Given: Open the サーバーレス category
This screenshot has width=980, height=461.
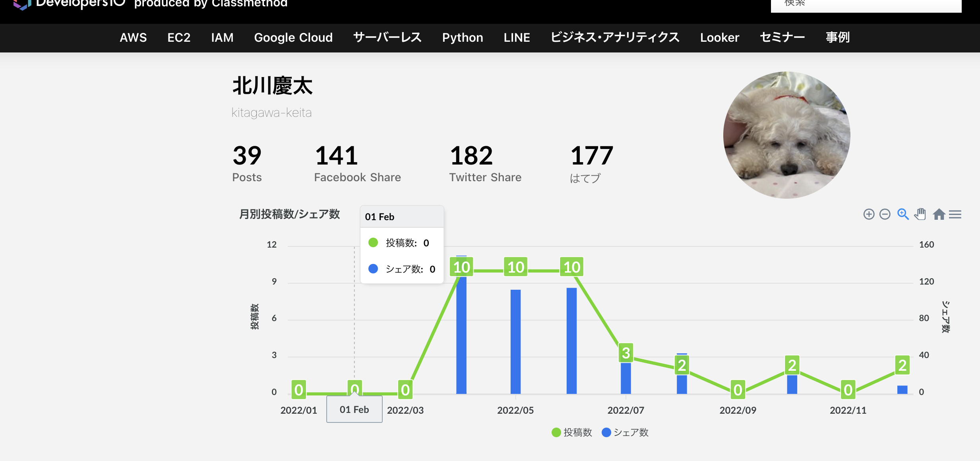Looking at the screenshot, I should tap(387, 37).
